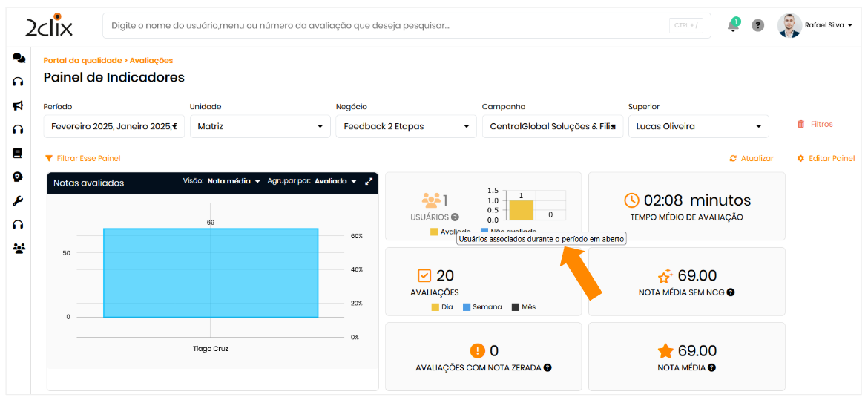Click the top search input field
Screen dimensions: 868x400
tap(386, 25)
